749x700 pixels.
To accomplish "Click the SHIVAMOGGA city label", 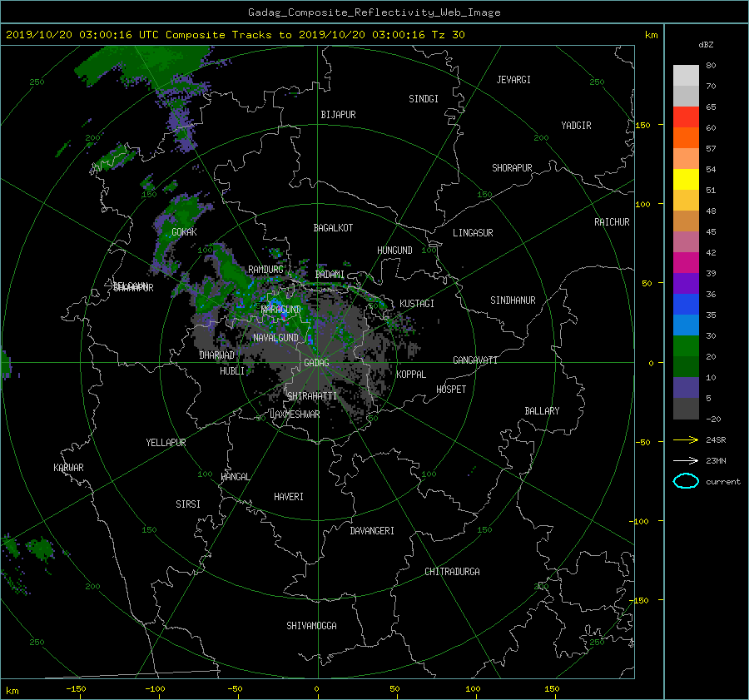I will pos(311,626).
